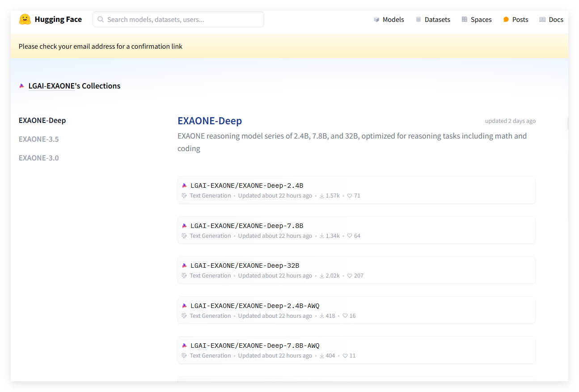Open the LGAI-EXAONE organization link in heading
Image resolution: width=579 pixels, height=392 pixels.
coord(51,86)
